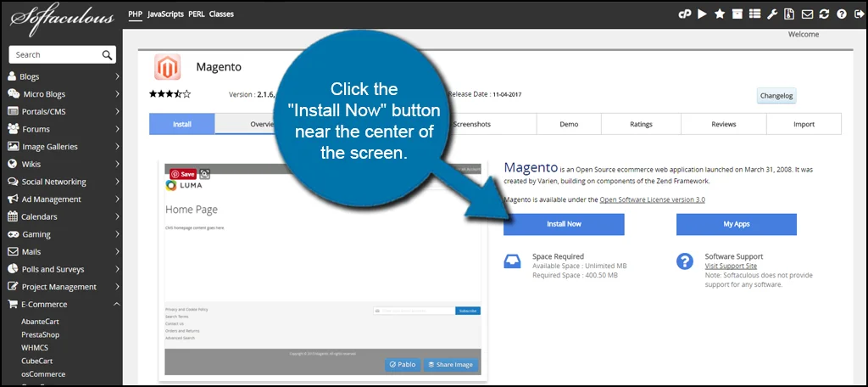Click the Calendars icon in sidebar
Viewport: 868px width, 387px height.
[12, 216]
